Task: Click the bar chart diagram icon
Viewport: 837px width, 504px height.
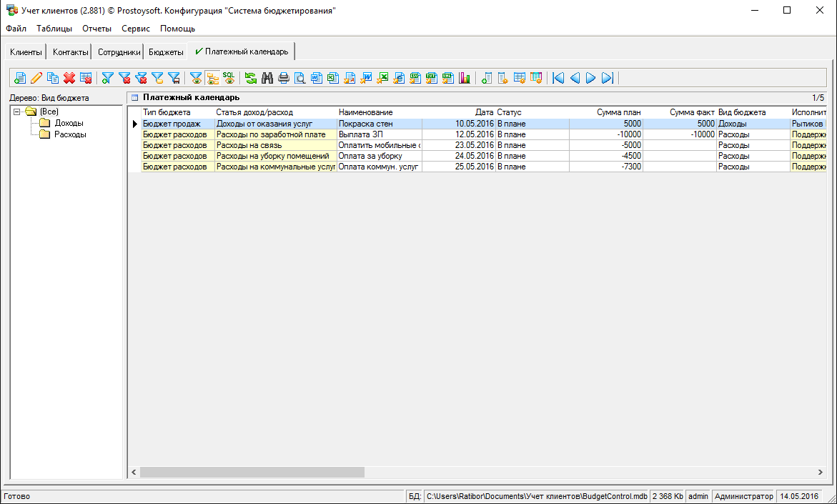Action: pos(465,78)
